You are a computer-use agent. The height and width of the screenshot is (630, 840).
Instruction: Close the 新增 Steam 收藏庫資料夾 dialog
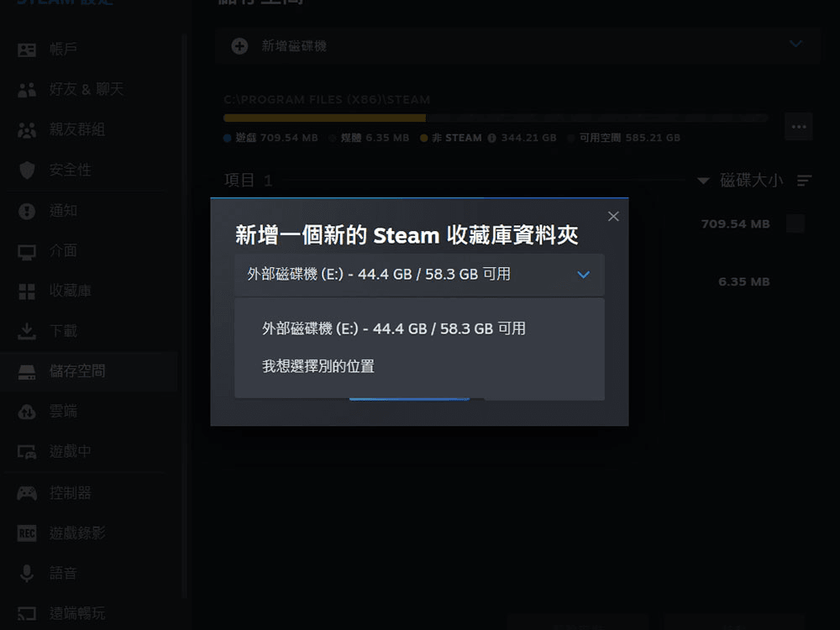click(x=613, y=217)
